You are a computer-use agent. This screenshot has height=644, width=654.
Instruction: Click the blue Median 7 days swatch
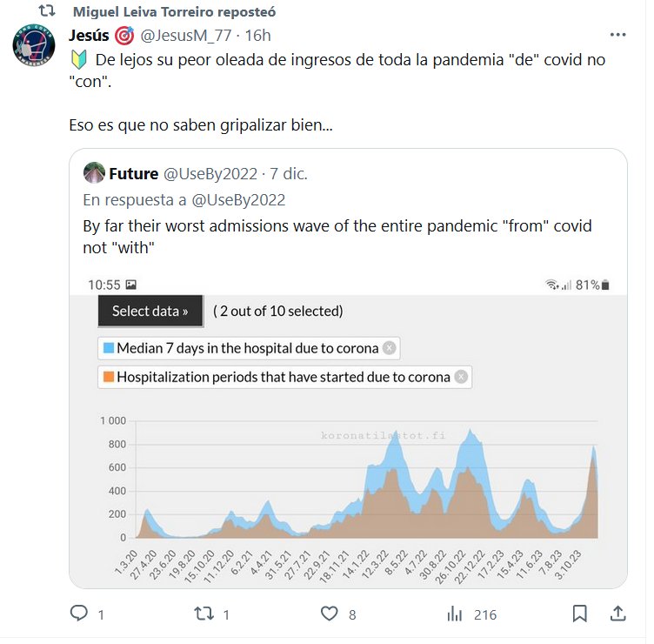[x=109, y=348]
